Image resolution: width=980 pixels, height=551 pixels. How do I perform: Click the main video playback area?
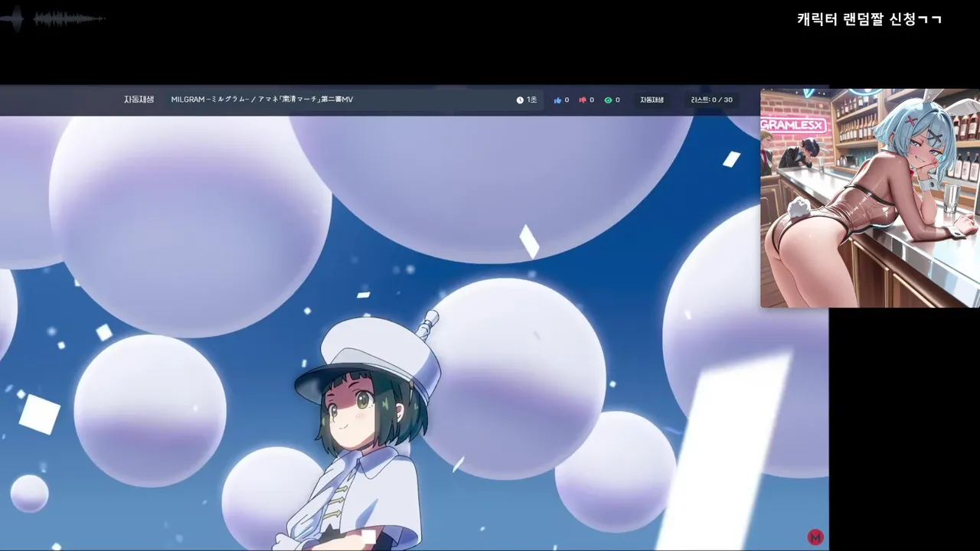pyautogui.click(x=414, y=333)
